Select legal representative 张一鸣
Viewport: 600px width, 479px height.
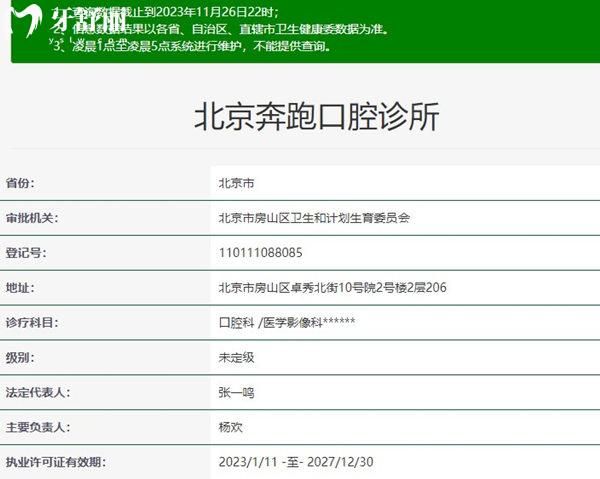(236, 393)
